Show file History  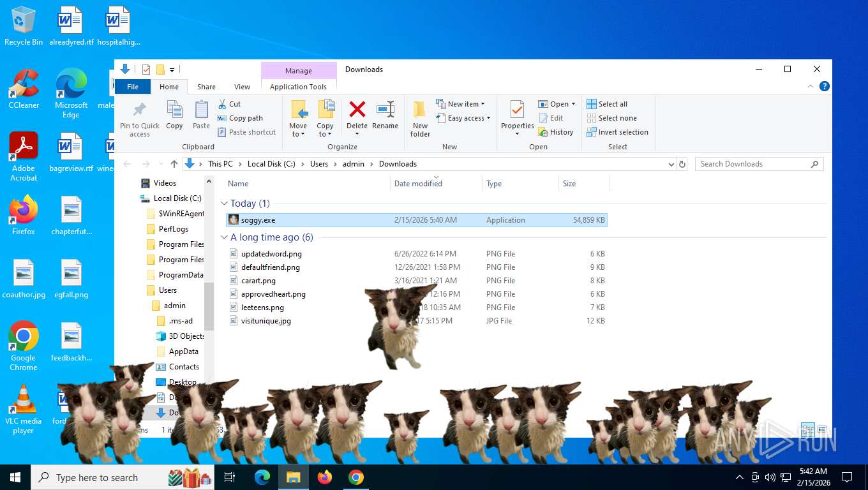(557, 132)
